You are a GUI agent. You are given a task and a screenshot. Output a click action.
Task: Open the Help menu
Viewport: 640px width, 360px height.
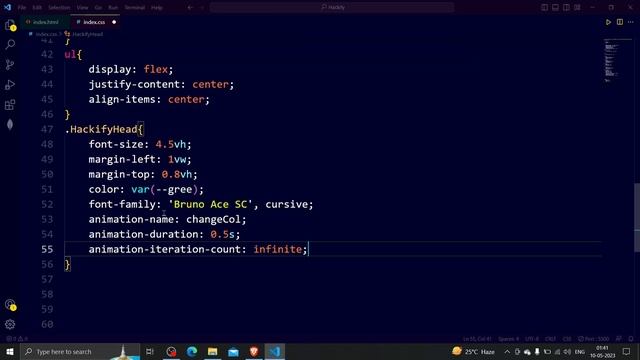[x=157, y=7]
